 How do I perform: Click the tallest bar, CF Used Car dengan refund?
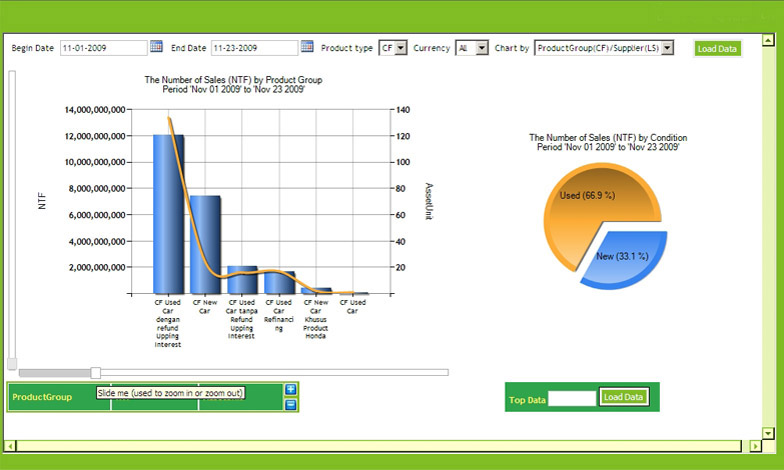[x=168, y=214]
